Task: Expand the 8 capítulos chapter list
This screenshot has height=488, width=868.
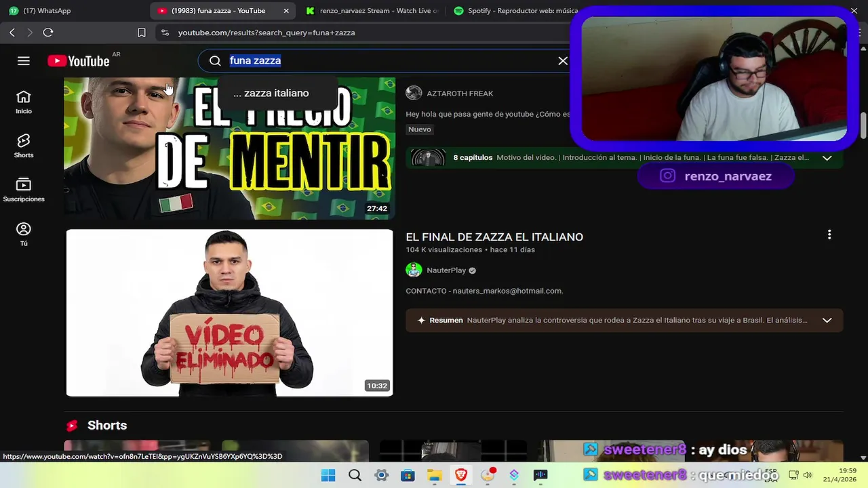Action: pyautogui.click(x=827, y=158)
